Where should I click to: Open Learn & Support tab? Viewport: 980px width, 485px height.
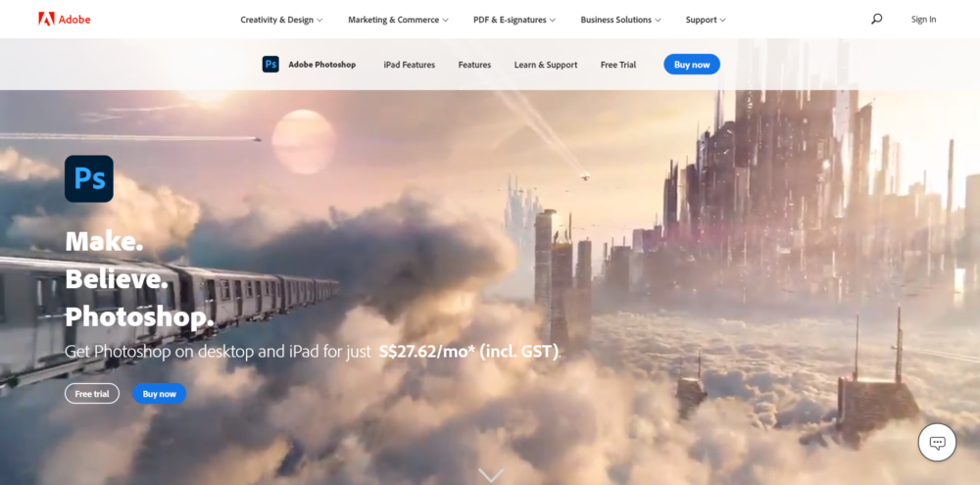[x=546, y=65]
